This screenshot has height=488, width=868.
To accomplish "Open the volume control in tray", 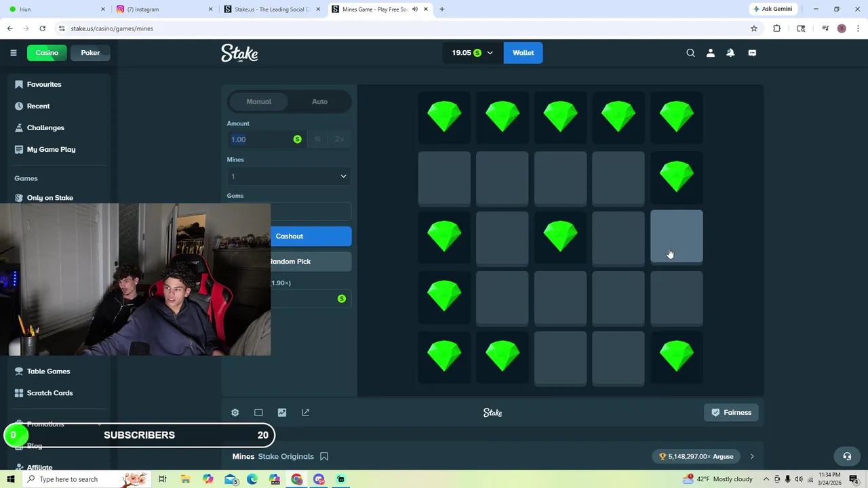I will pyautogui.click(x=798, y=479).
